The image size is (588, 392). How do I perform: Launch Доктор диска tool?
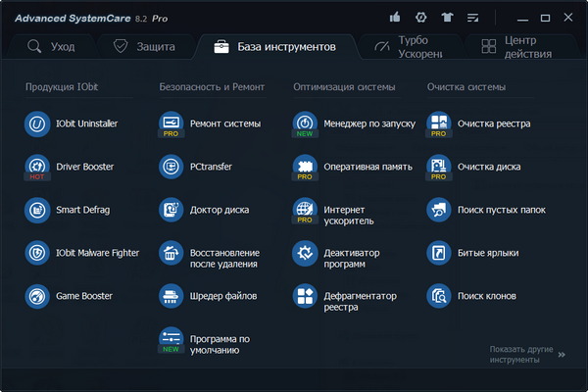click(x=171, y=210)
